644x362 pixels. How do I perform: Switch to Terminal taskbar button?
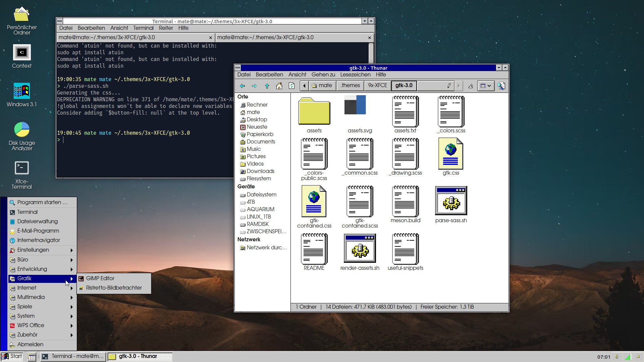coord(73,356)
